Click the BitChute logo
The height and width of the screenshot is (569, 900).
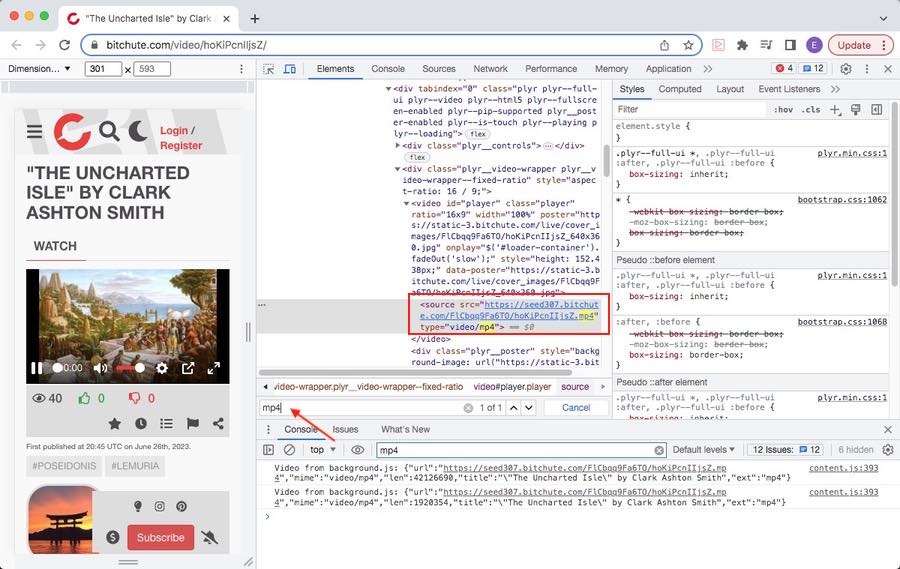tap(72, 131)
